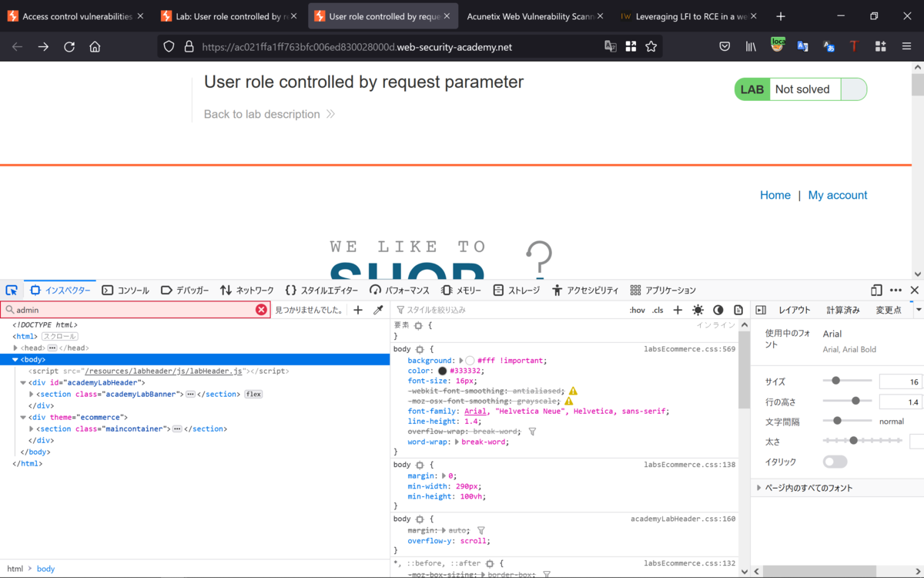Add a new style rule with the plus icon
This screenshot has width=924, height=578.
(678, 310)
